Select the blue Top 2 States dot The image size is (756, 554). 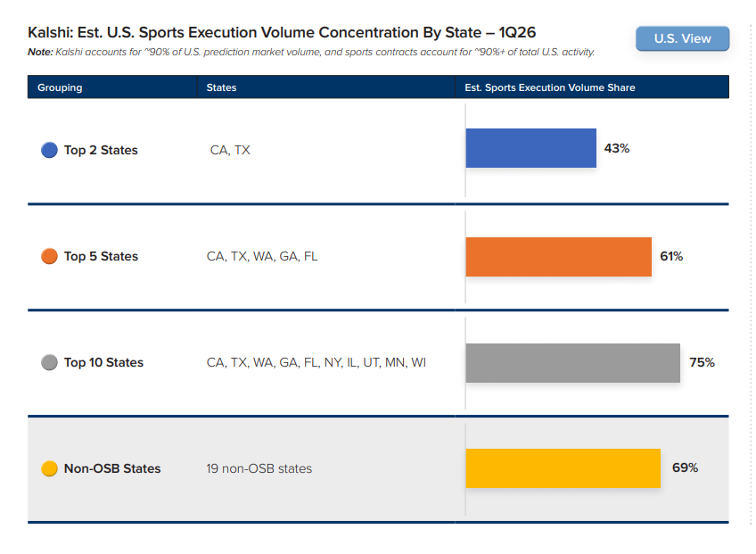tap(49, 150)
